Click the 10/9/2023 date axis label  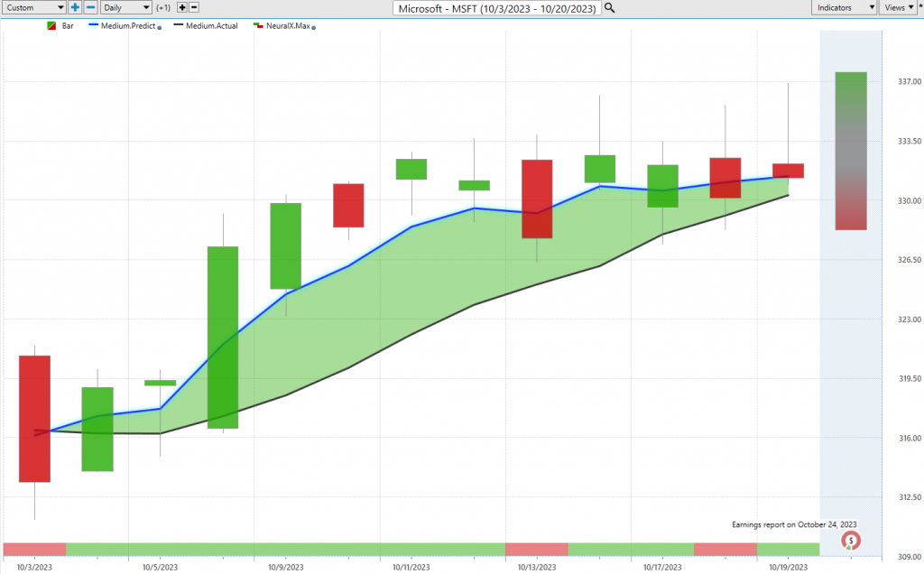pyautogui.click(x=286, y=567)
